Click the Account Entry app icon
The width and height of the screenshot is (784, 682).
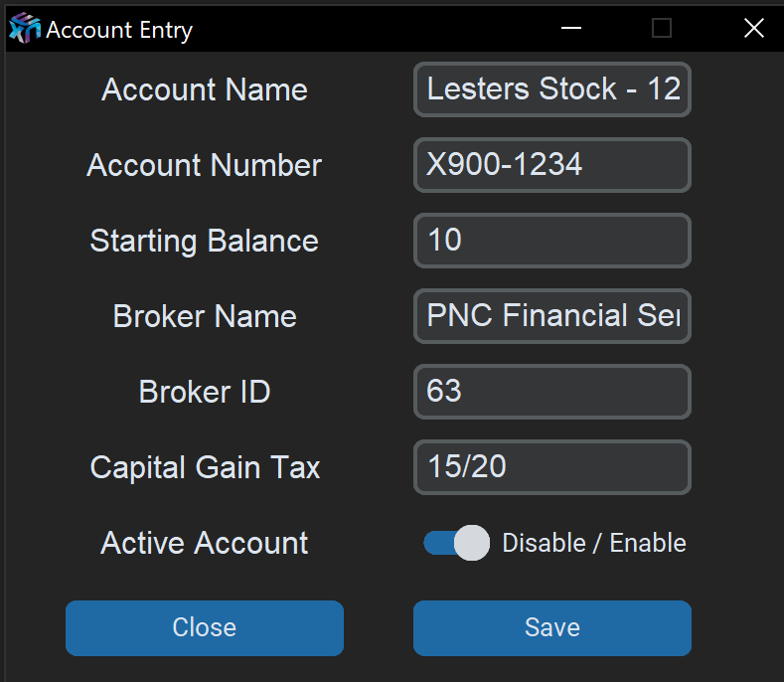coord(24,29)
